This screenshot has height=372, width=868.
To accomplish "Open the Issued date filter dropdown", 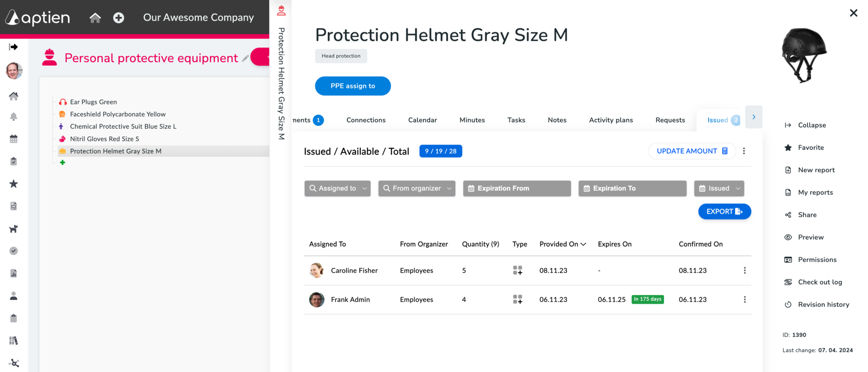I will 719,188.
